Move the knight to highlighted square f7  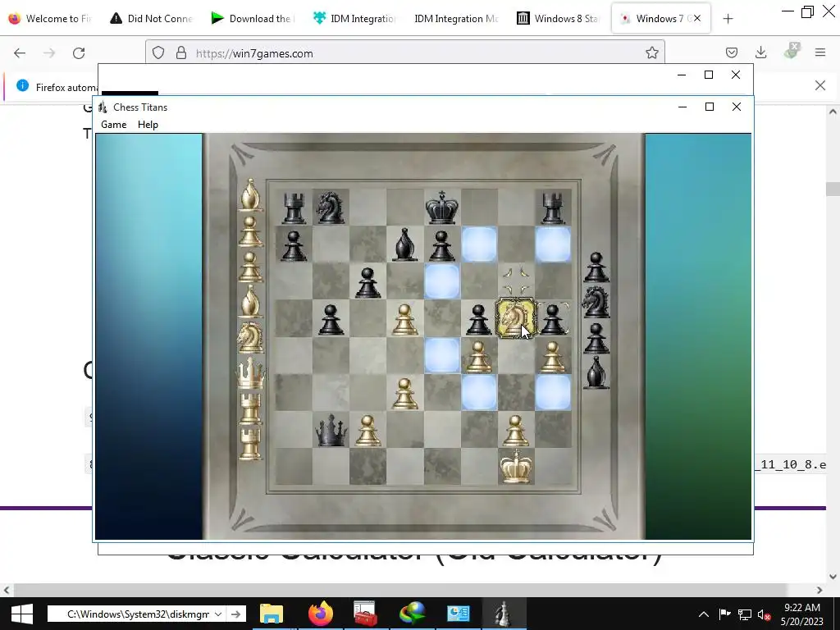[x=479, y=244]
